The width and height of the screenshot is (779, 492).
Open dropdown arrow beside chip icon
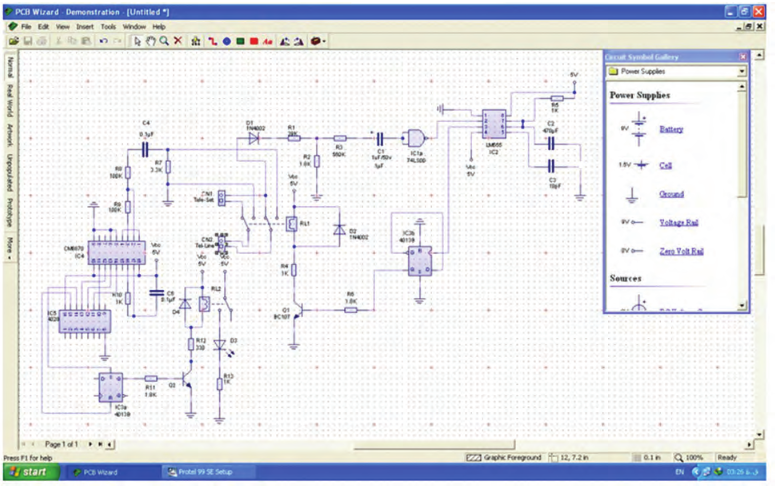pyautogui.click(x=324, y=41)
